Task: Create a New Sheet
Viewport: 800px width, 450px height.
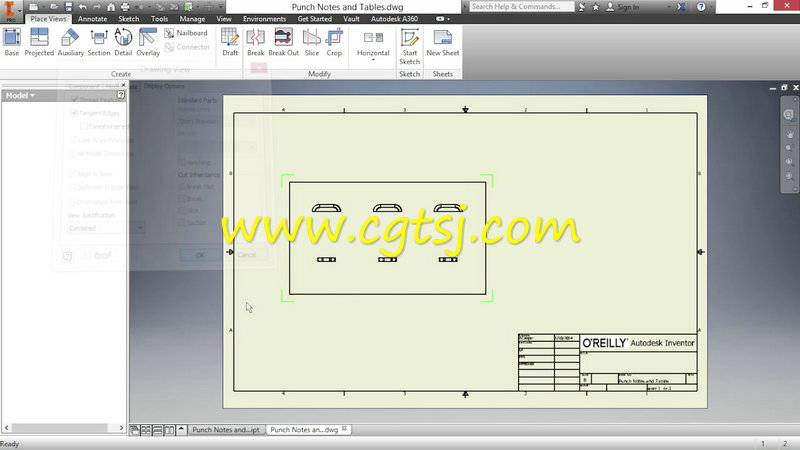Action: tap(443, 42)
